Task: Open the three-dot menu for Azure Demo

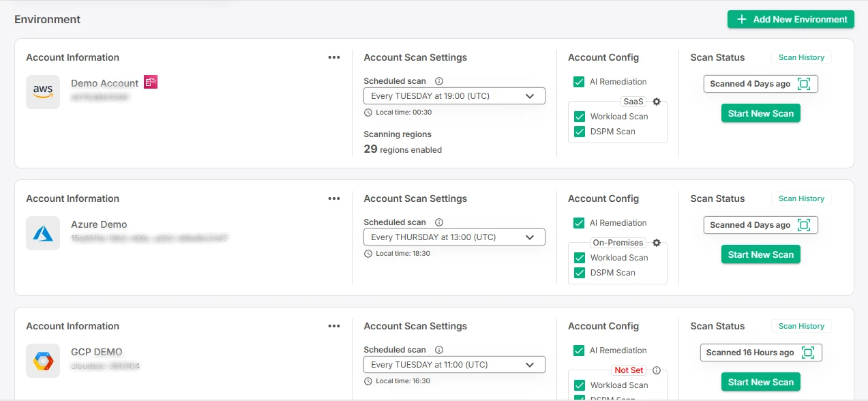Action: (334, 198)
